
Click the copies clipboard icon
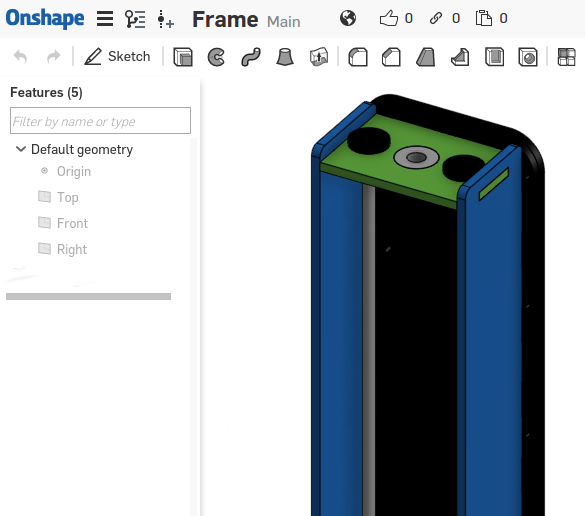484,18
